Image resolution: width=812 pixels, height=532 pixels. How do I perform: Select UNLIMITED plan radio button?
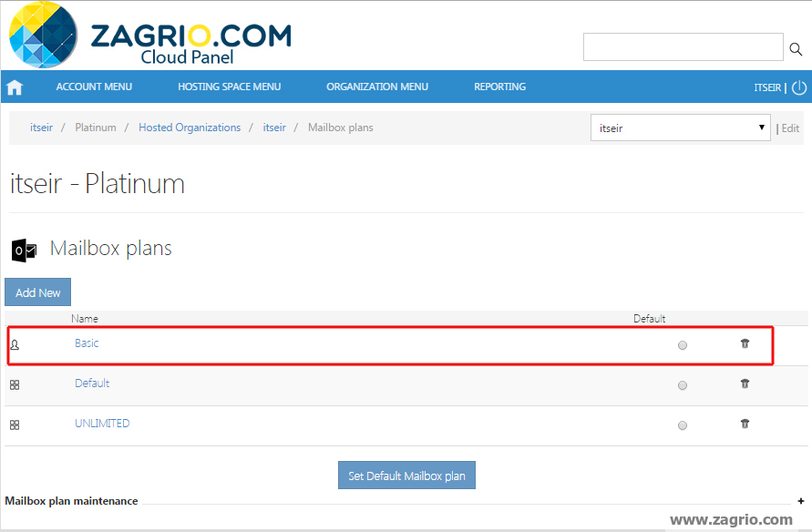coord(683,425)
